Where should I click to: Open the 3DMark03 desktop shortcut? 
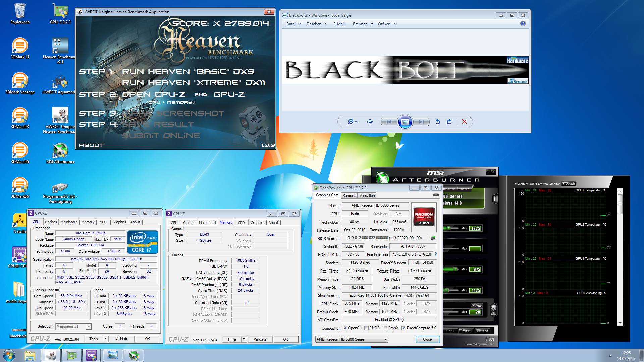(x=20, y=118)
